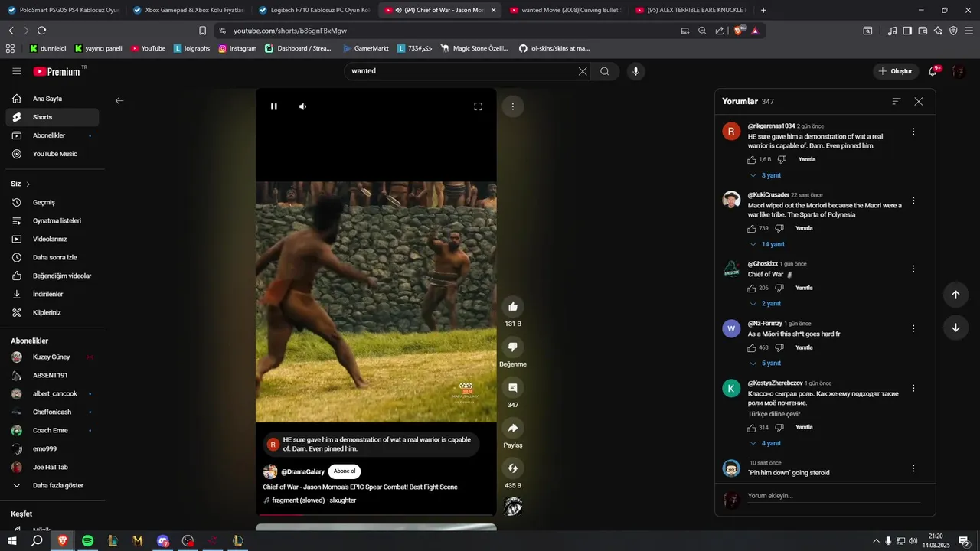This screenshot has height=551, width=980.
Task: Close the Yorumlar comments panel
Action: tap(919, 101)
